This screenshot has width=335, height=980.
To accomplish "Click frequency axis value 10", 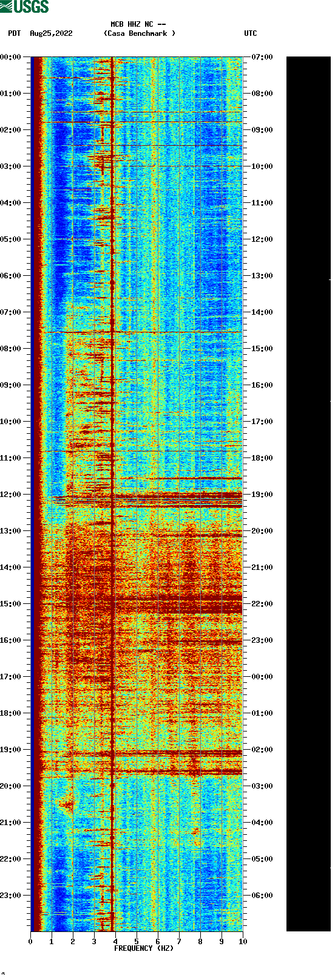I will (x=243, y=942).
